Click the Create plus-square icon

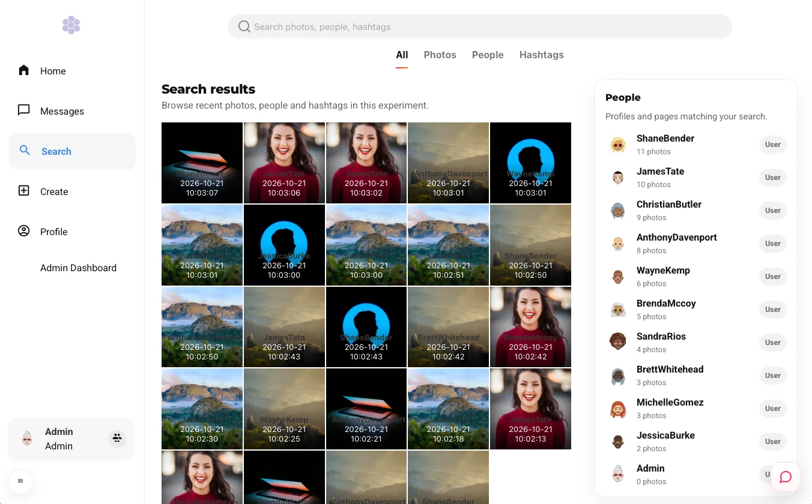(24, 191)
